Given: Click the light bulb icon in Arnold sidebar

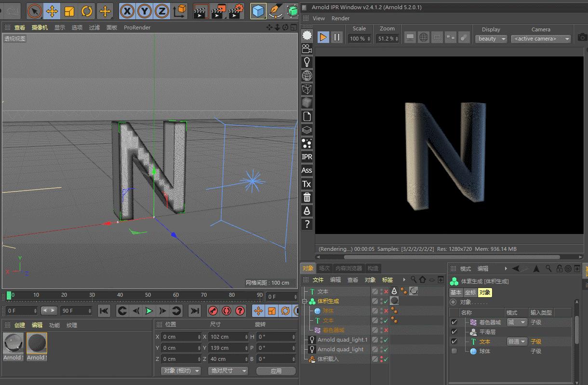Looking at the screenshot, I should click(x=307, y=62).
